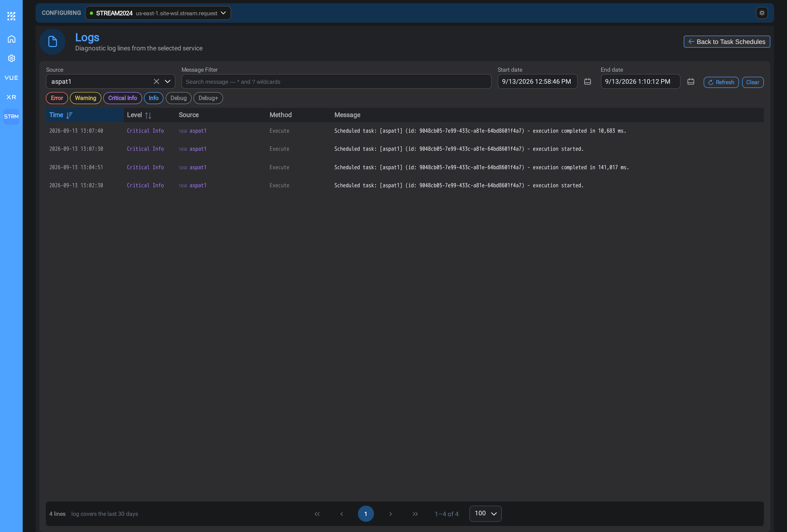Image resolution: width=787 pixels, height=532 pixels.
Task: Select log row timestamped 13:02:30
Action: (x=405, y=186)
